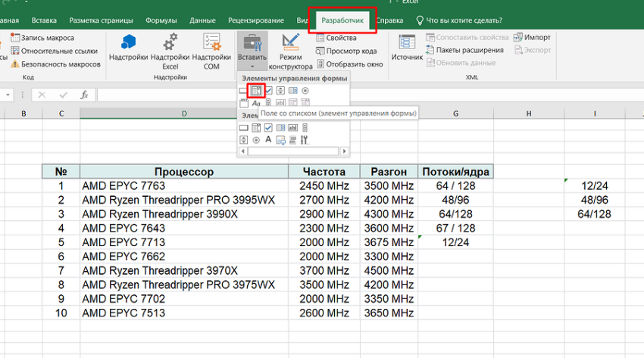Switch to the Формулы ribbon tab
Viewport: 644px width, 358px height.
[161, 20]
